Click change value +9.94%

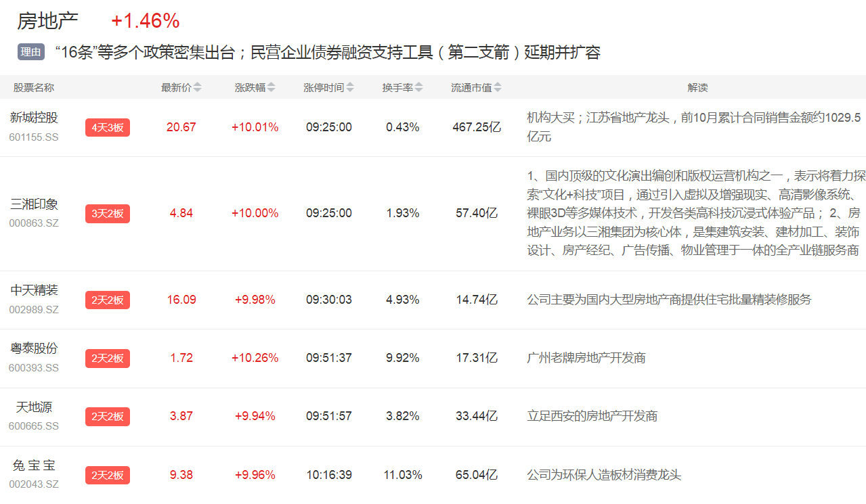[255, 416]
